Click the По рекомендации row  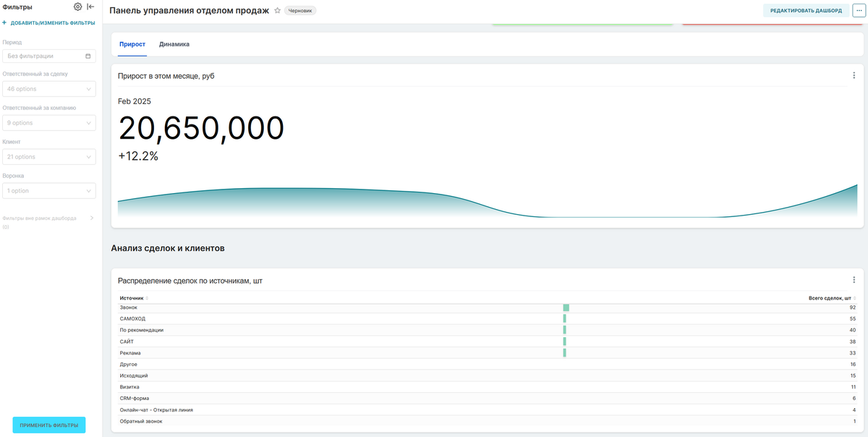pyautogui.click(x=488, y=330)
